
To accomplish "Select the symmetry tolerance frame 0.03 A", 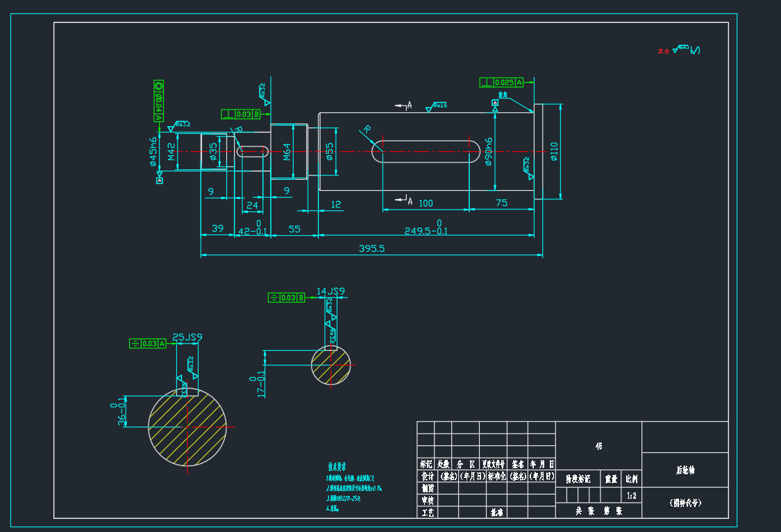I will pos(147,343).
